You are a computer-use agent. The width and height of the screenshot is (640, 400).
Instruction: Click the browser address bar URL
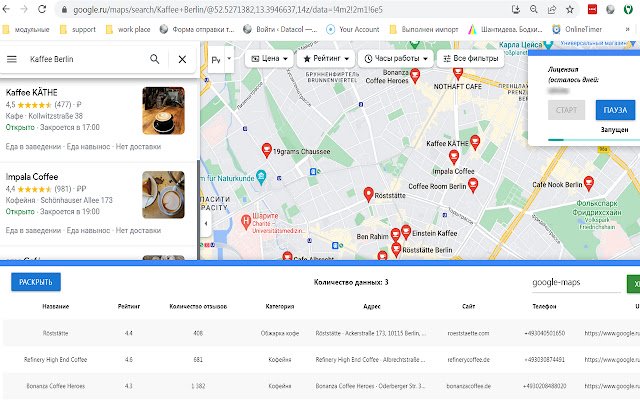coord(228,9)
